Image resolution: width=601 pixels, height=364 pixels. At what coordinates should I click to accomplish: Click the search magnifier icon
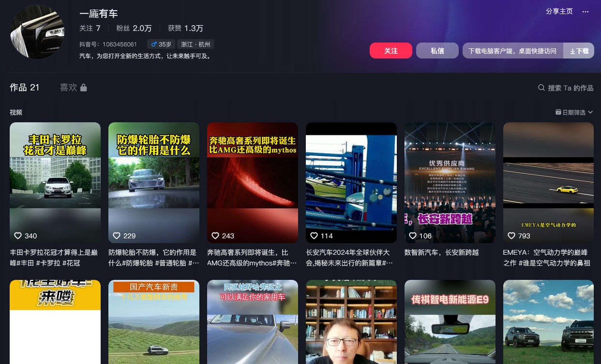tap(541, 87)
